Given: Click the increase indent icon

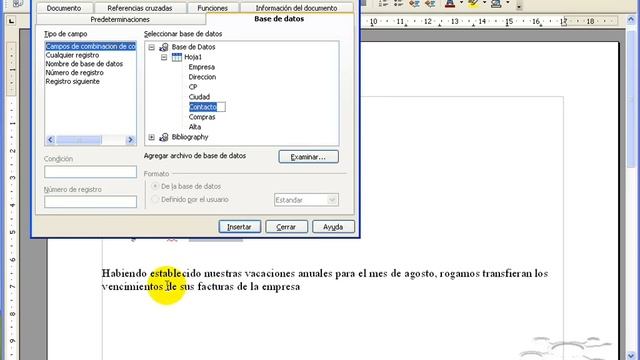Looking at the screenshot, I should tap(429, 4).
